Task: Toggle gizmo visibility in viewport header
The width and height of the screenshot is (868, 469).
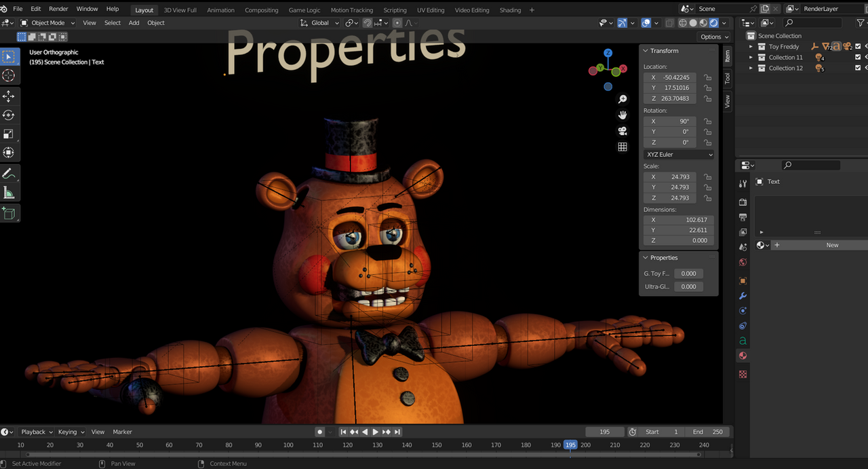Action: 623,23
